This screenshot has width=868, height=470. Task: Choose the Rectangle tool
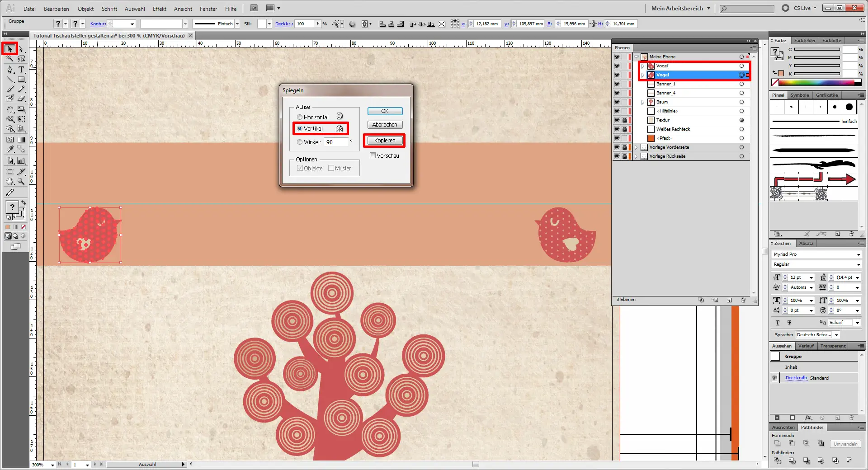21,80
